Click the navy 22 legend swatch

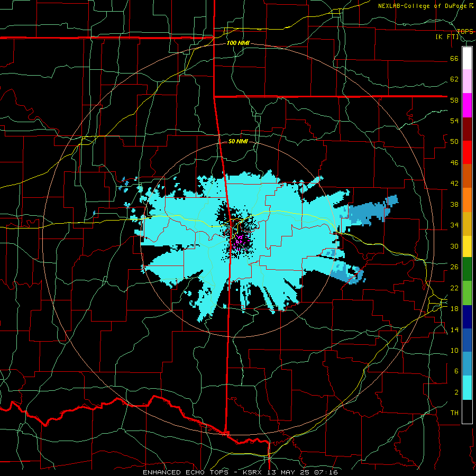pos(467,317)
